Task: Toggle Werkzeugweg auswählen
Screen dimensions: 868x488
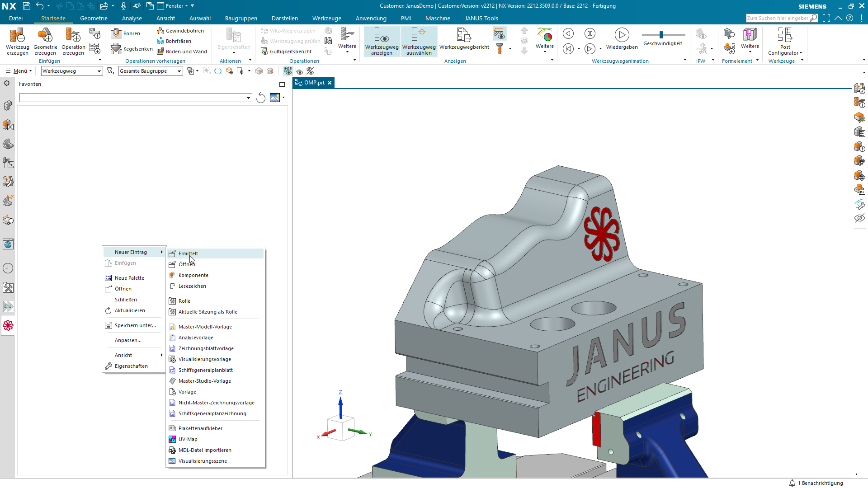Action: click(x=419, y=41)
